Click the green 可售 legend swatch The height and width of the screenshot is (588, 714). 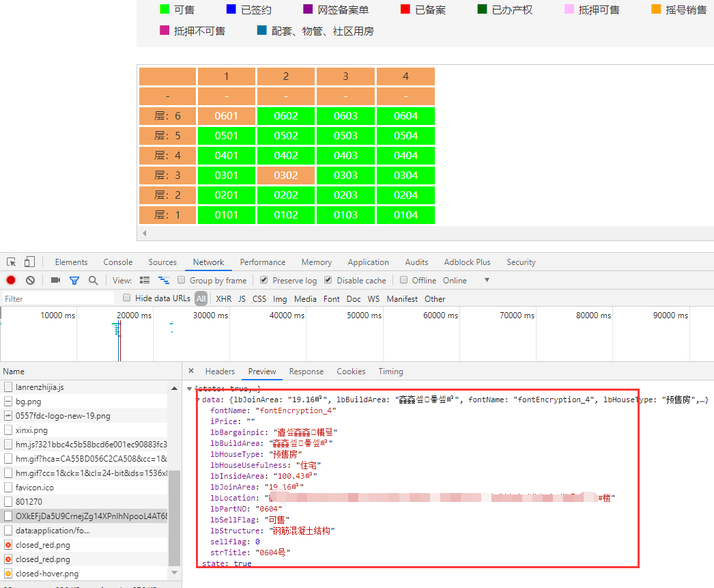(165, 9)
